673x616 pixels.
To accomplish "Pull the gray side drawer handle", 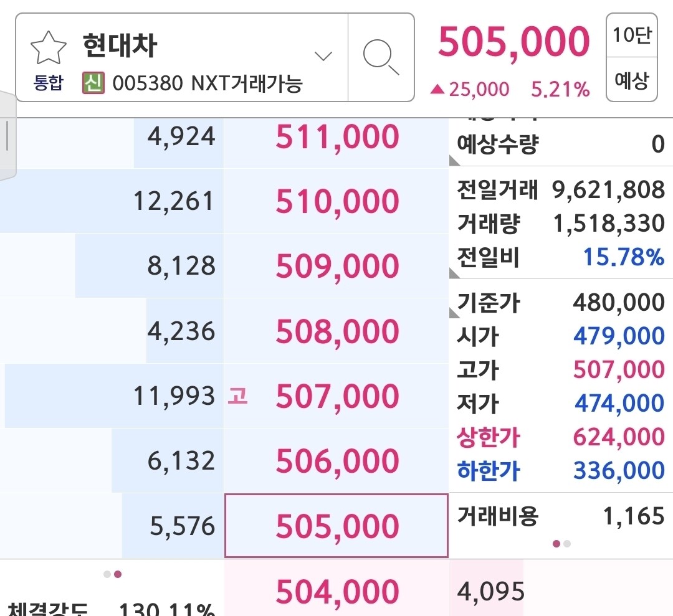I will coord(6,136).
